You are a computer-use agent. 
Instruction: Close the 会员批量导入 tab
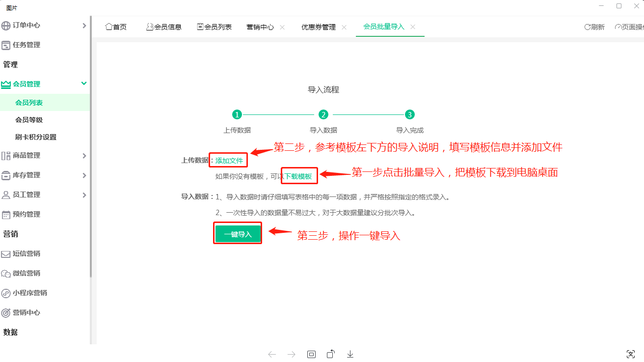point(413,27)
